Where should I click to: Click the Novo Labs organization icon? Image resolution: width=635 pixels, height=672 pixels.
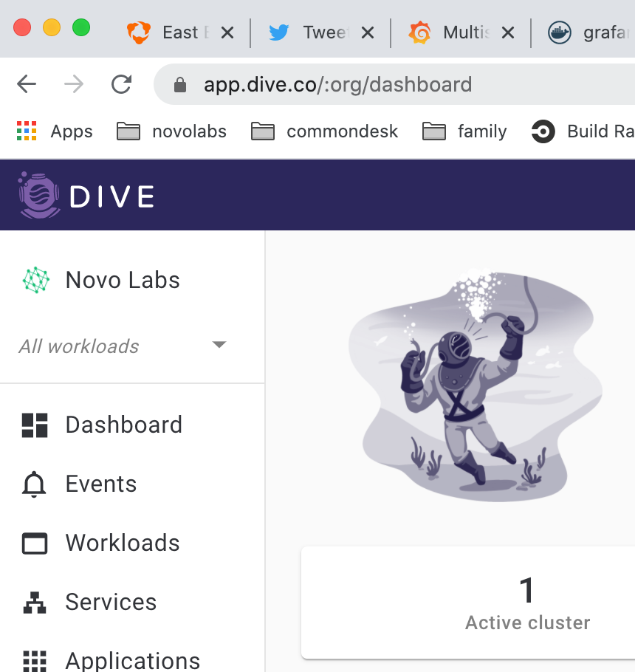tap(36, 280)
